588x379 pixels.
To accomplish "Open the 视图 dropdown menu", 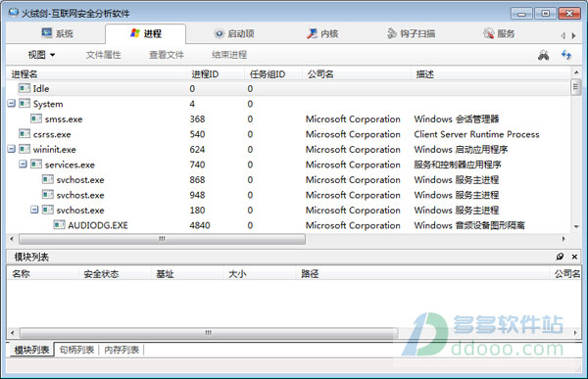I will 41,55.
